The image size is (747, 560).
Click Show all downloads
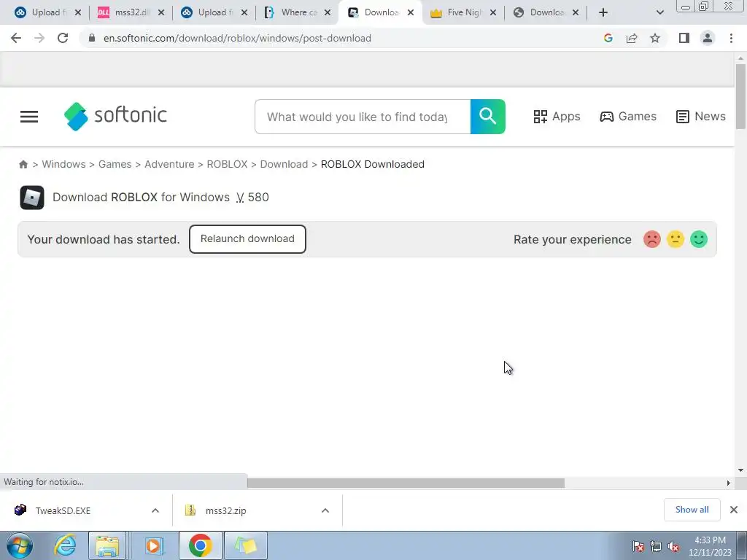pos(692,510)
